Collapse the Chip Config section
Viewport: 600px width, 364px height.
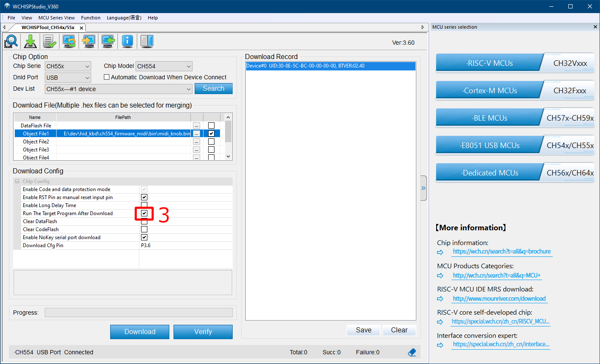click(17, 181)
